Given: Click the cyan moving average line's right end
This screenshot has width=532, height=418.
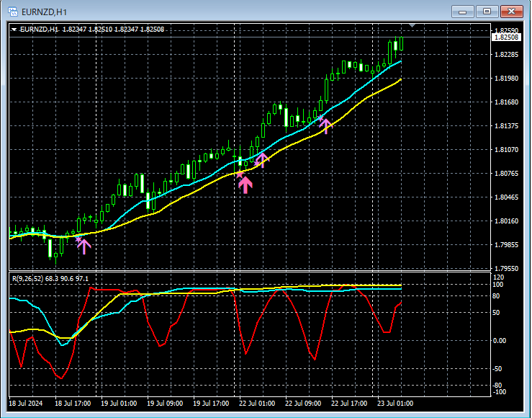Looking at the screenshot, I should coord(401,62).
